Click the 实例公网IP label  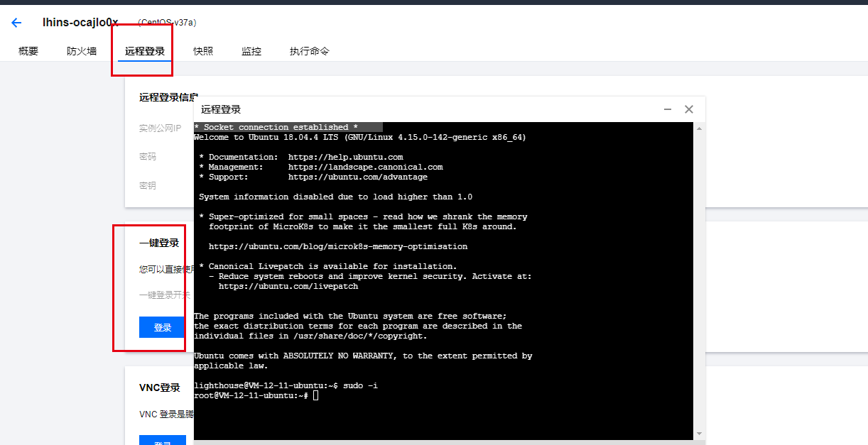pyautogui.click(x=160, y=128)
